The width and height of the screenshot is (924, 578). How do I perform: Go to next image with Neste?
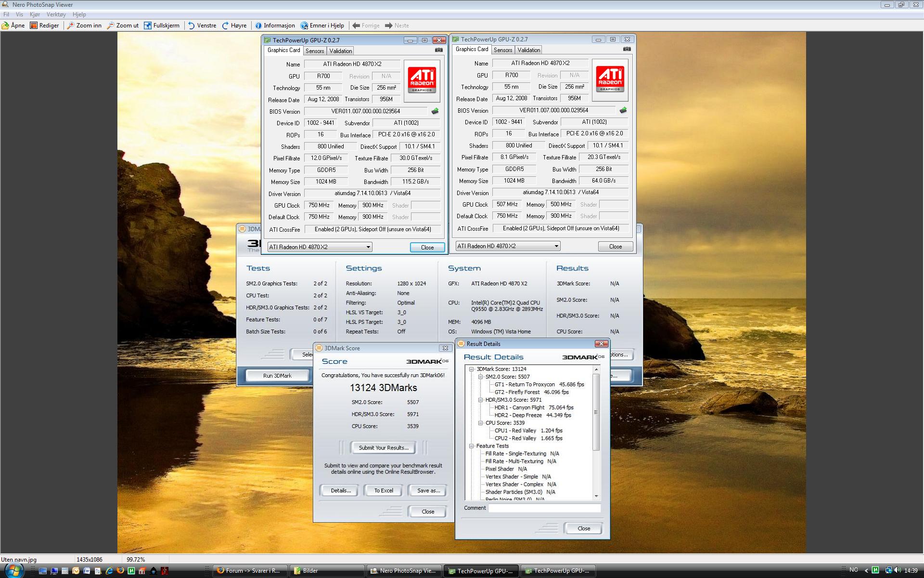pyautogui.click(x=397, y=26)
